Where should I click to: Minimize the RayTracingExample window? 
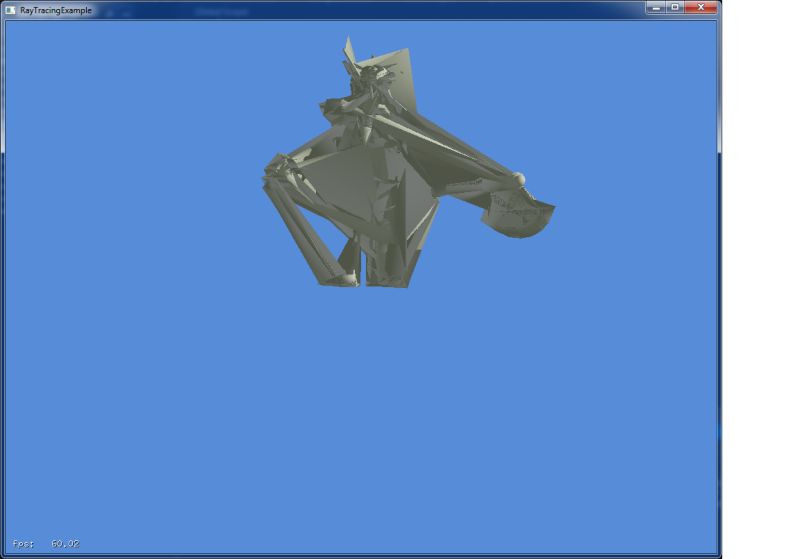[656, 7]
